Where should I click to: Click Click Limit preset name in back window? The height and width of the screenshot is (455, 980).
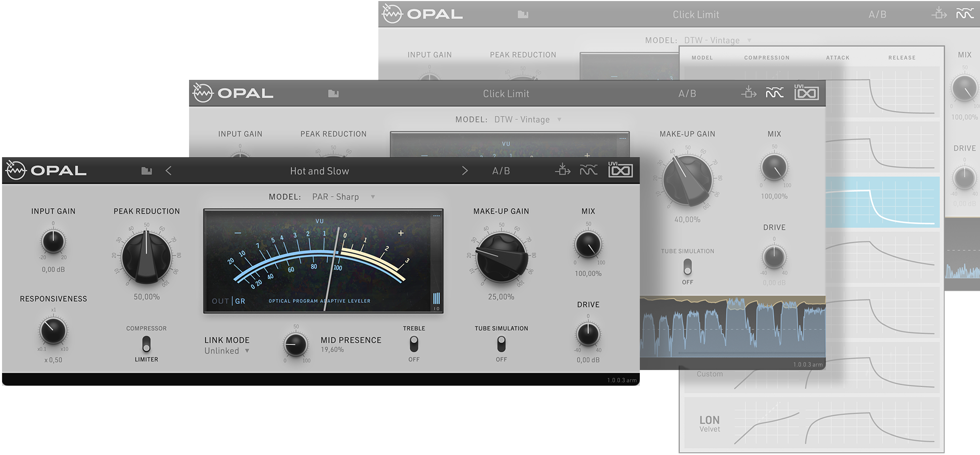(696, 15)
